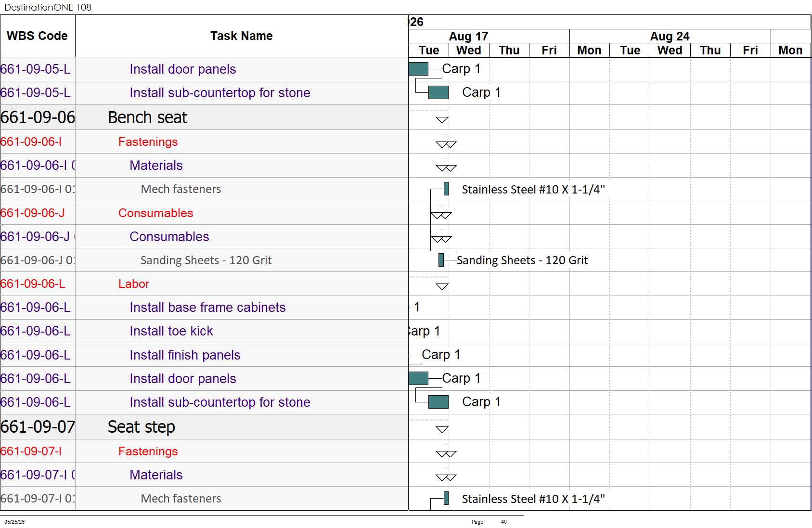This screenshot has height=528, width=812.
Task: Click the WBS Code column header
Action: (38, 36)
